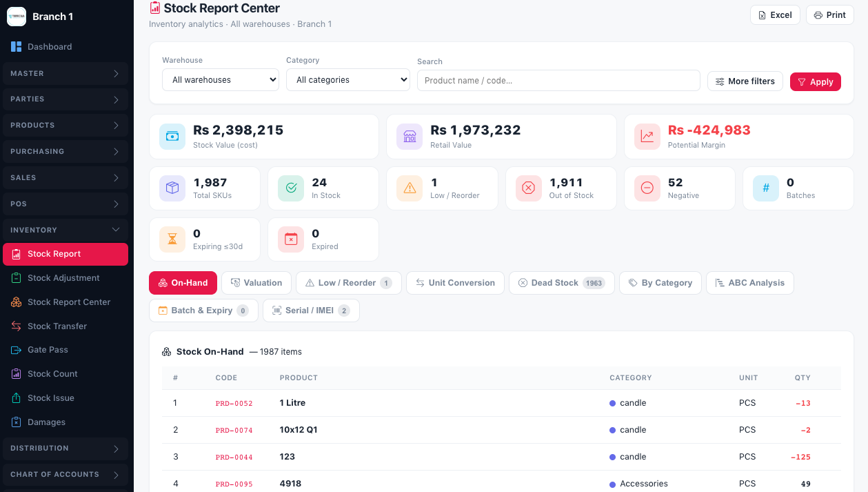Click the Print button
This screenshot has height=492, width=868.
830,15
